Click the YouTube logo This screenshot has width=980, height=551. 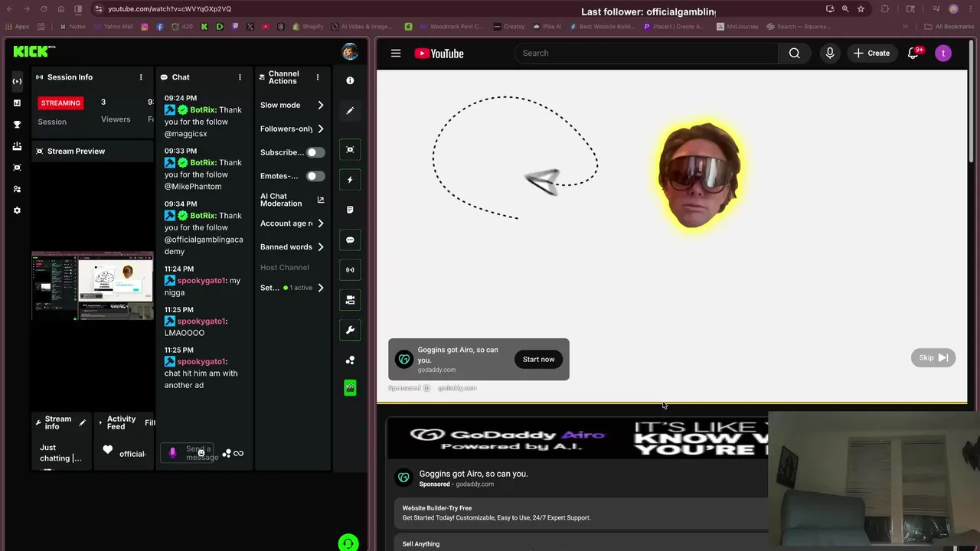439,53
